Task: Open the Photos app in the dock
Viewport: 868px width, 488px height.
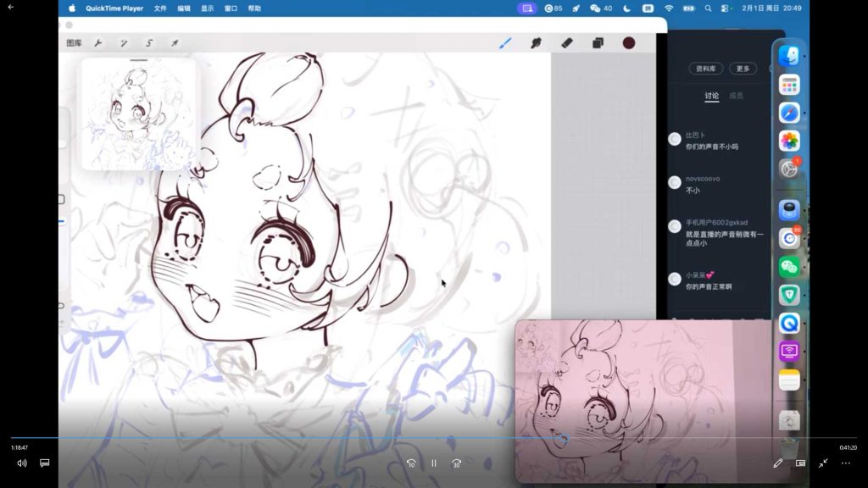Action: click(x=789, y=141)
